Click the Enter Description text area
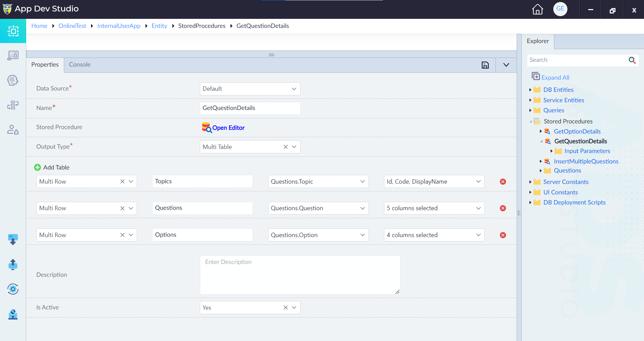This screenshot has height=341, width=644. (x=300, y=275)
